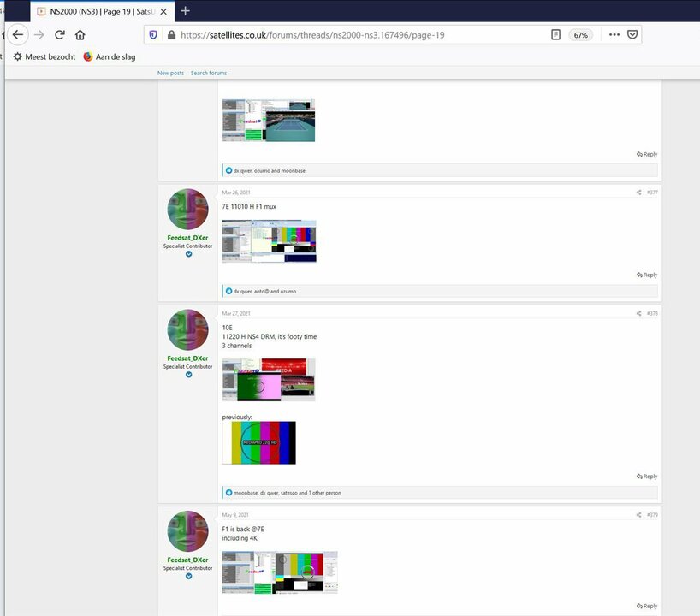
Task: Click the share icon on post #377
Action: pyautogui.click(x=638, y=192)
